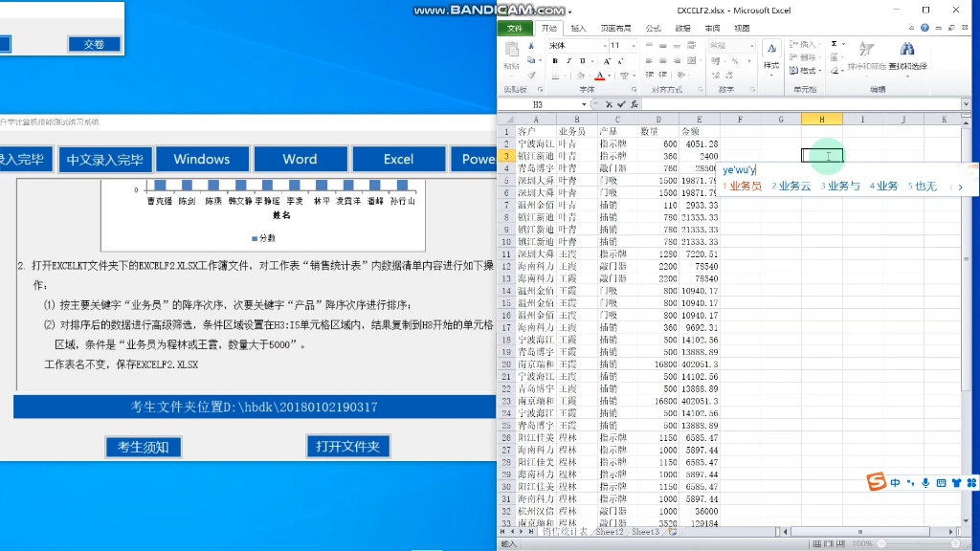Select the Sheet2 worksheet tab

coord(609,532)
